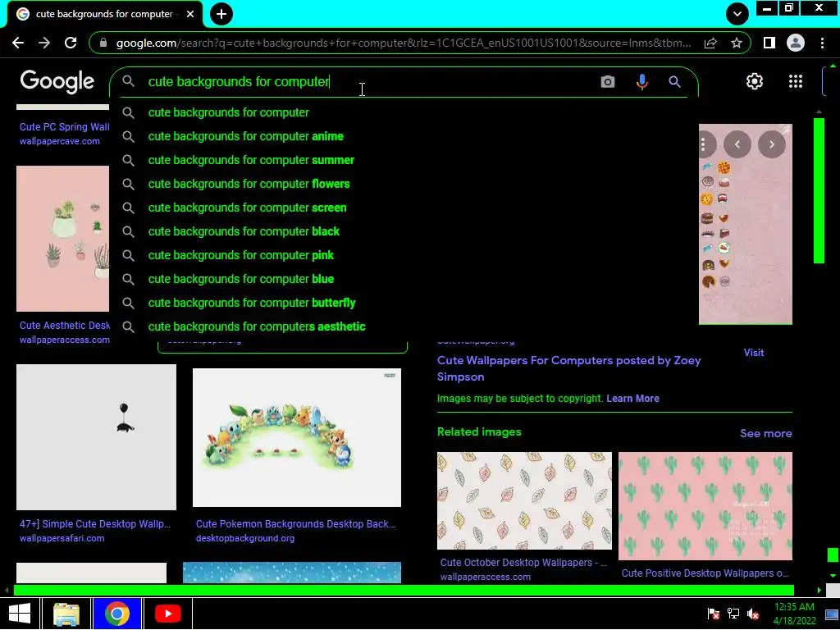Open 'Cute October Desktop Wallpapers' link

click(x=523, y=563)
